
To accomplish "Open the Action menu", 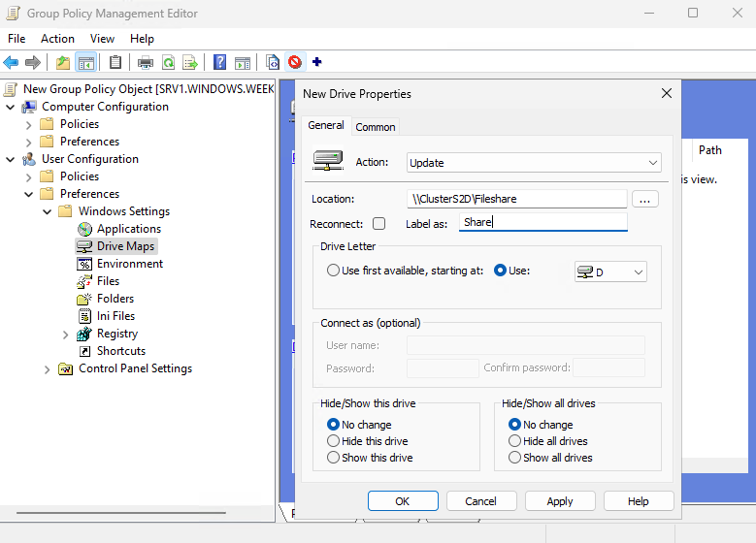I will [57, 39].
